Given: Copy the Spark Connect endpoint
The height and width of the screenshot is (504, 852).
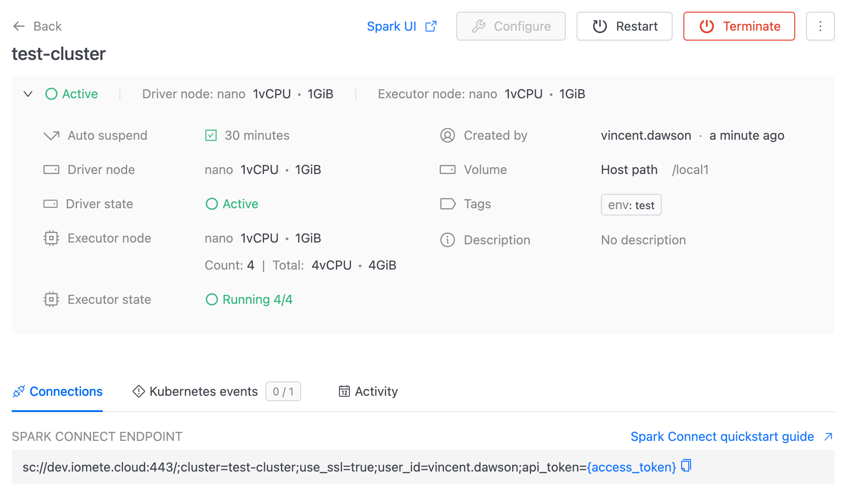Looking at the screenshot, I should coord(686,465).
